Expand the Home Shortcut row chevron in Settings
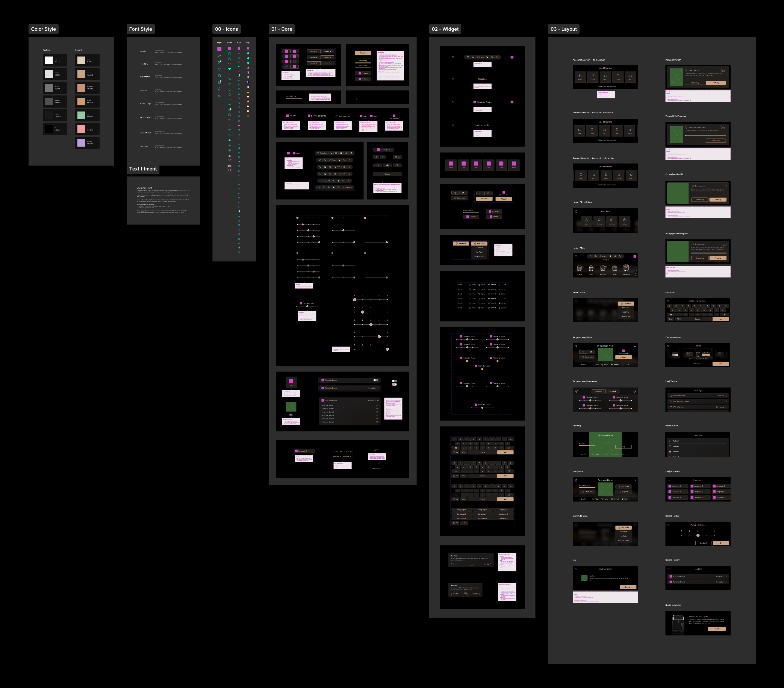Screen dimensions: 784x688 click(726, 396)
